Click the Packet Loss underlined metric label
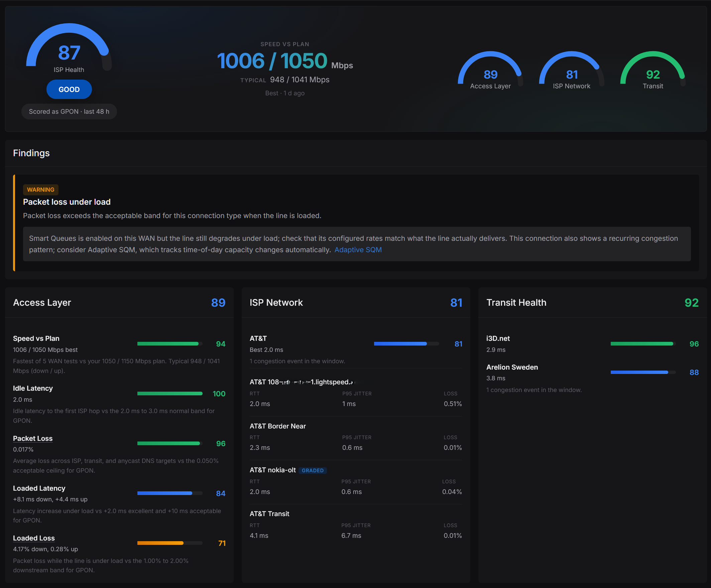Image resolution: width=711 pixels, height=588 pixels. pos(33,438)
